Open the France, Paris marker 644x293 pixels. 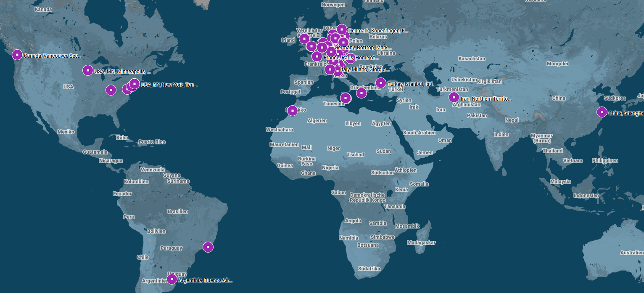(316, 56)
